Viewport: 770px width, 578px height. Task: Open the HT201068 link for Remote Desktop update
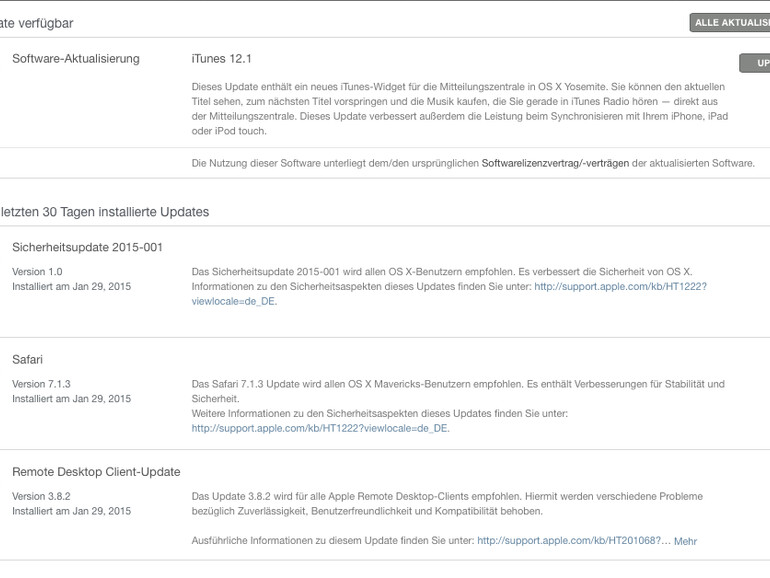tap(574, 540)
